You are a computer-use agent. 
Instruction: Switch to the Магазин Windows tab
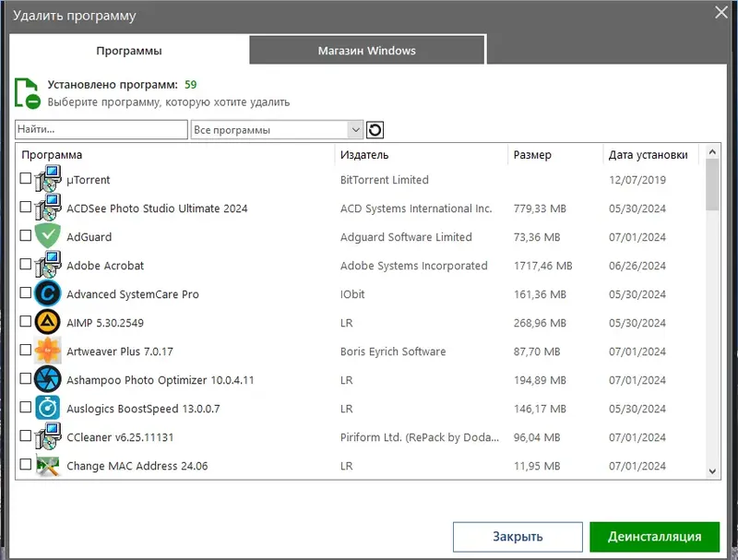pos(364,49)
